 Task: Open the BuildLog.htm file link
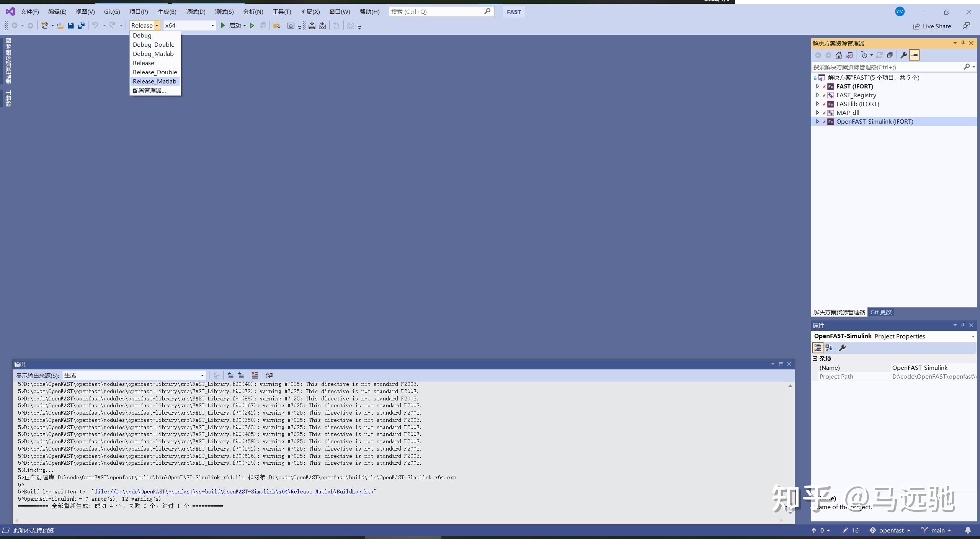coord(234,492)
